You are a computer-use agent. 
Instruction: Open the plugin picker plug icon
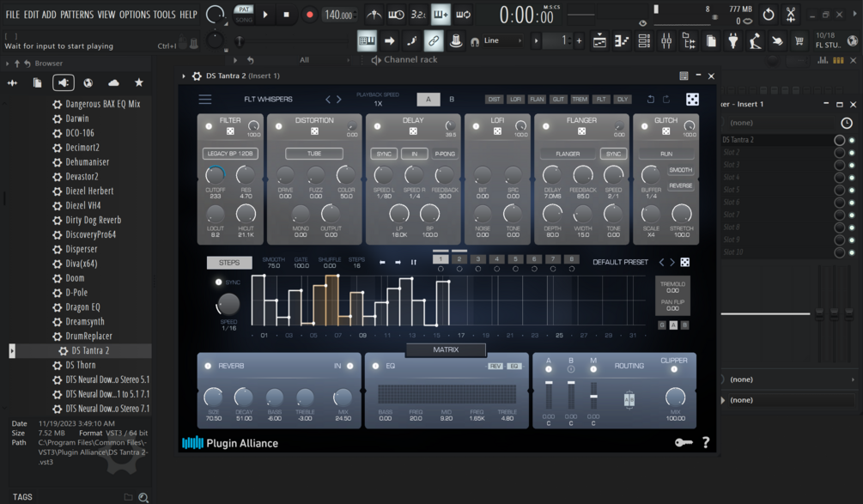coord(732,40)
